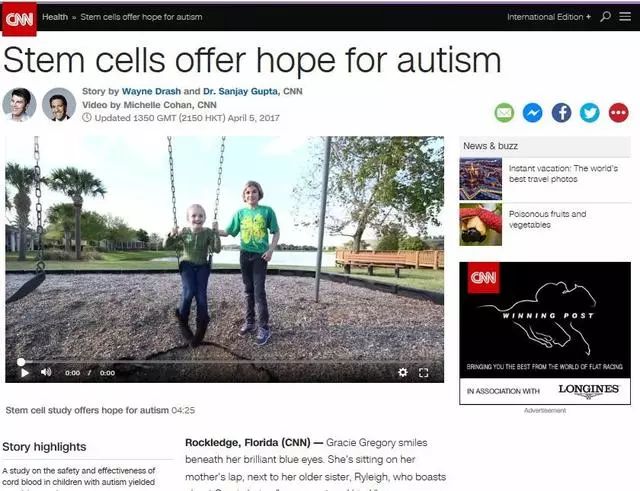Click the video progress scrubber handle
Screen dimensions: 640x491
click(21, 362)
